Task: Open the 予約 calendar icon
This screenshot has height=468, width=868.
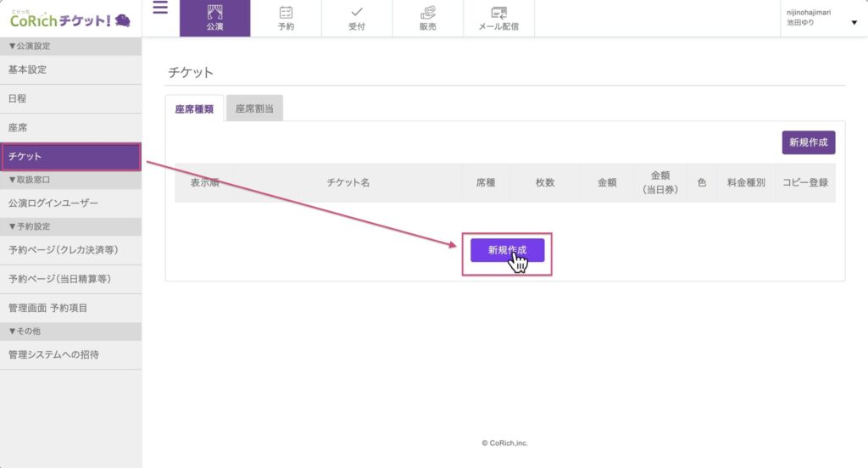Action: coord(286,13)
